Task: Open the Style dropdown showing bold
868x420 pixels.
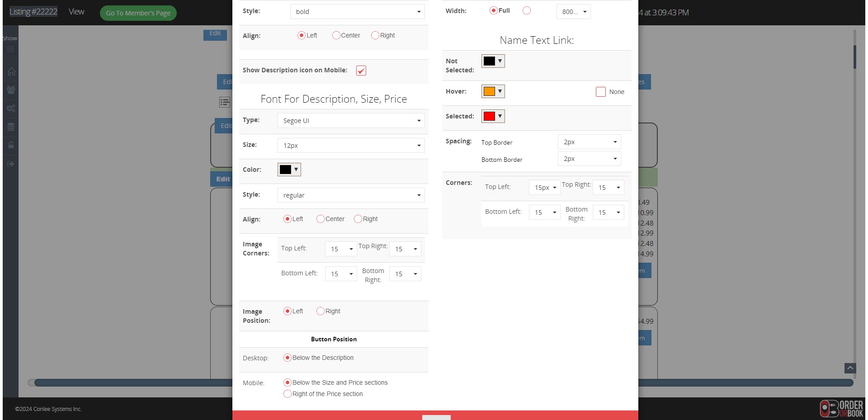Action: 357,12
